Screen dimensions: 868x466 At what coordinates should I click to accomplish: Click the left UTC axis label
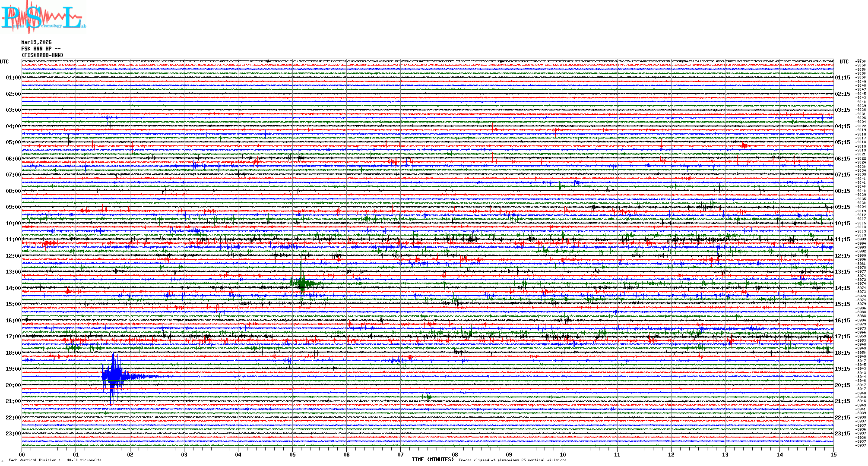(x=4, y=62)
